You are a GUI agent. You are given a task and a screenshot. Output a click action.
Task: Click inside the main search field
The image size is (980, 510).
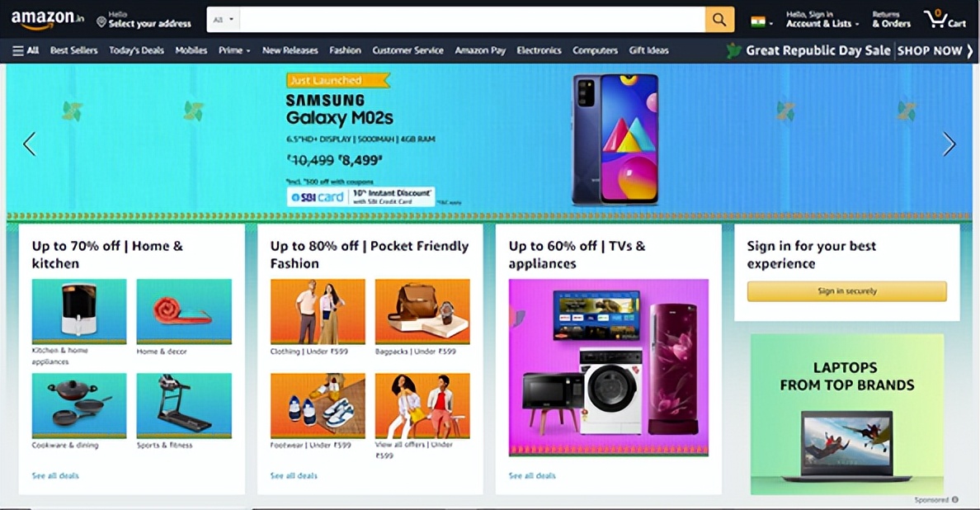[x=473, y=20]
